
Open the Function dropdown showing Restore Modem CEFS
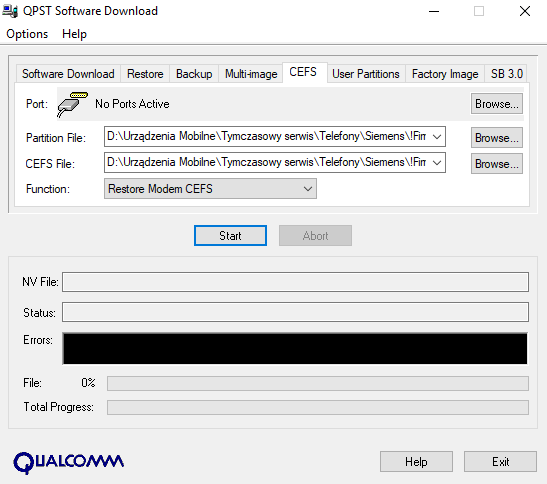coord(210,189)
